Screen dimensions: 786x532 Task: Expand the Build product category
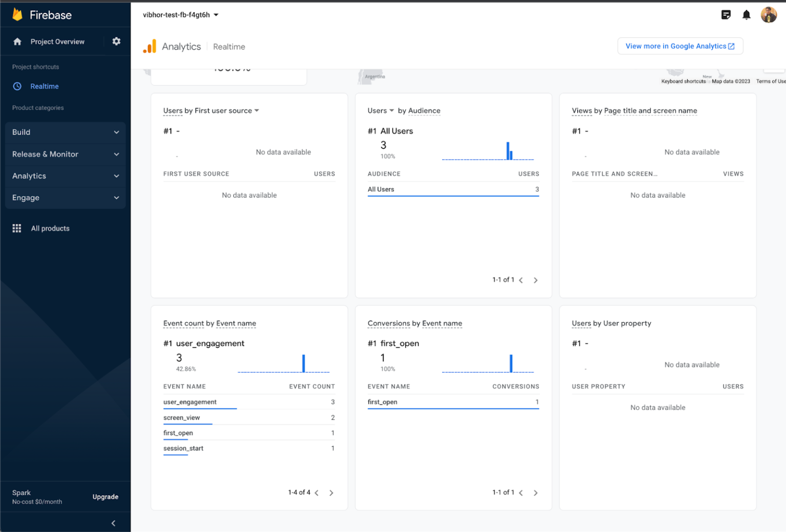tap(65, 132)
